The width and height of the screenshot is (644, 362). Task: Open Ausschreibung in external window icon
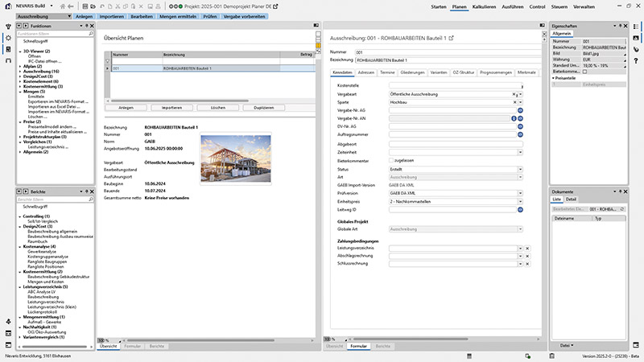tap(451, 38)
